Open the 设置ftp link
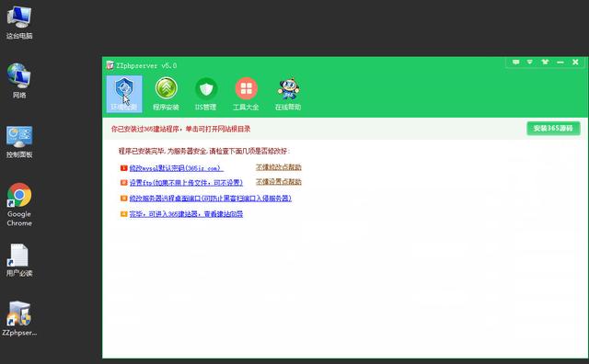This screenshot has width=589, height=364. click(186, 183)
